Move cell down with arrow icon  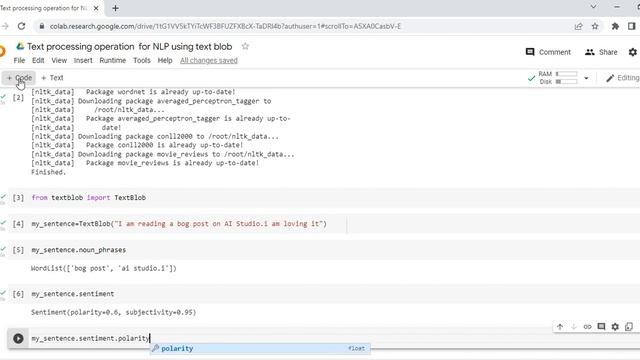point(573,327)
